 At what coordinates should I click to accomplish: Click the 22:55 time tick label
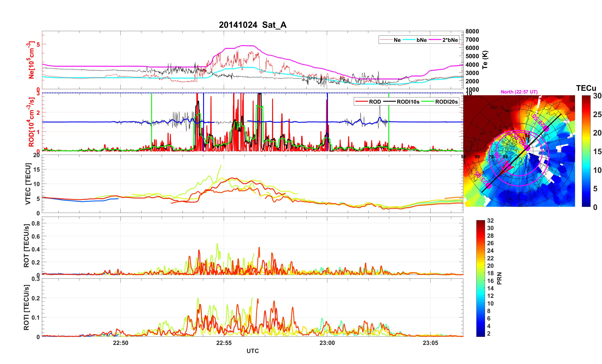pyautogui.click(x=224, y=343)
